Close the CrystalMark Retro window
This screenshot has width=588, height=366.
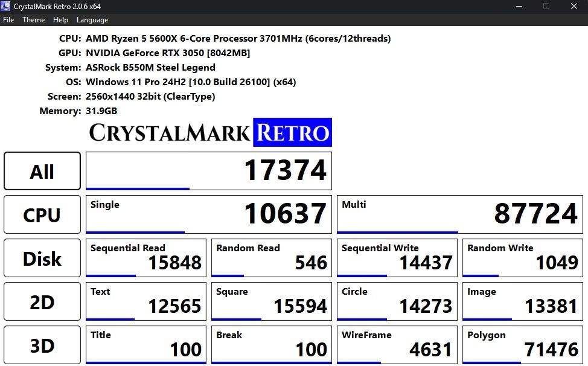[574, 7]
